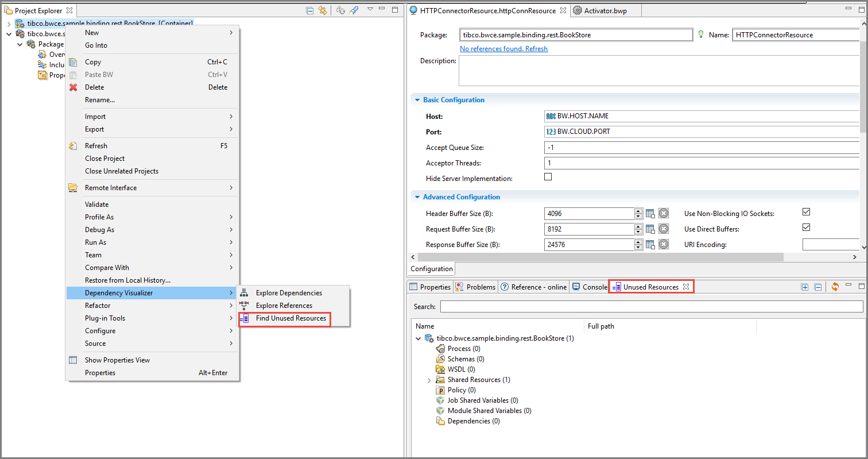This screenshot has height=459, width=868.
Task: Open the New submenu in context menu
Action: [152, 33]
